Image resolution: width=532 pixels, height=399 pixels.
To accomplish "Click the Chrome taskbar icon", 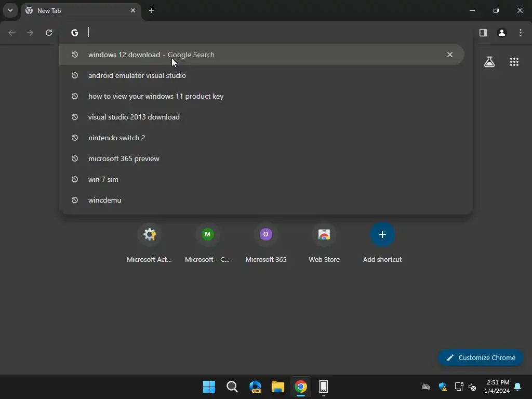I will pyautogui.click(x=301, y=387).
